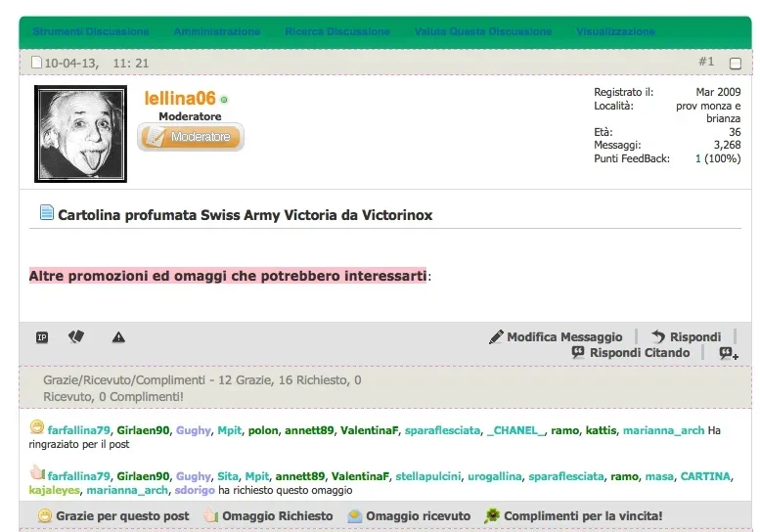
Task: Open masa's user profile
Action: coord(659,476)
